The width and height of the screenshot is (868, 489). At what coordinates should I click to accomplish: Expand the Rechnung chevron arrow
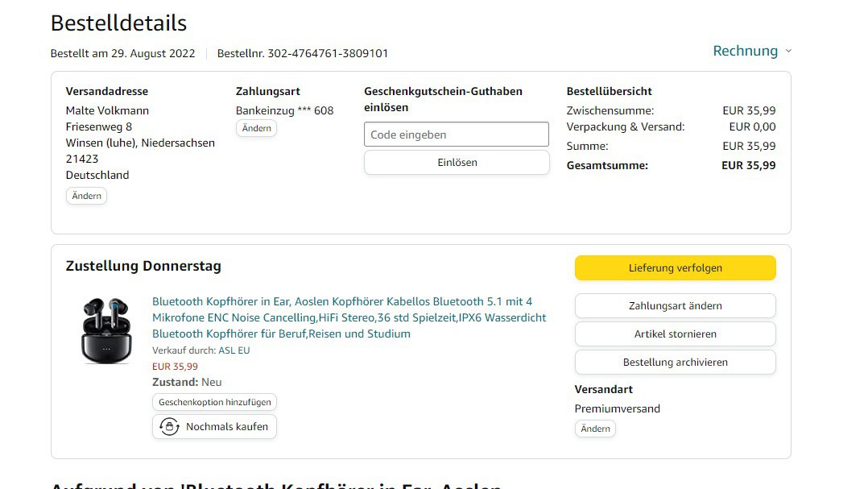(x=788, y=51)
